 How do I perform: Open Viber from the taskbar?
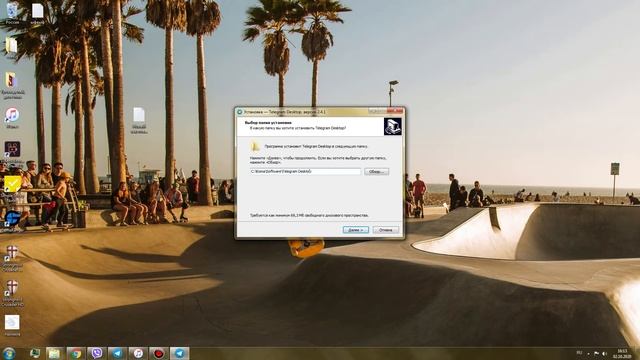click(96, 353)
